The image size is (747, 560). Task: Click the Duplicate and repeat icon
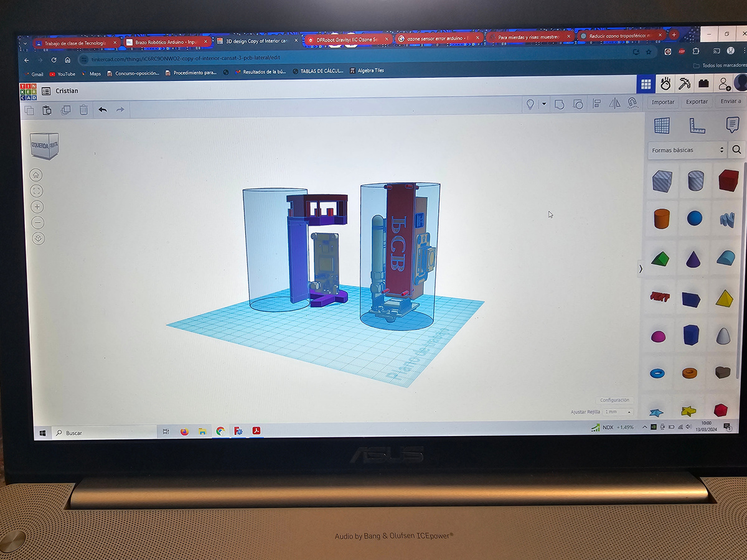[65, 110]
